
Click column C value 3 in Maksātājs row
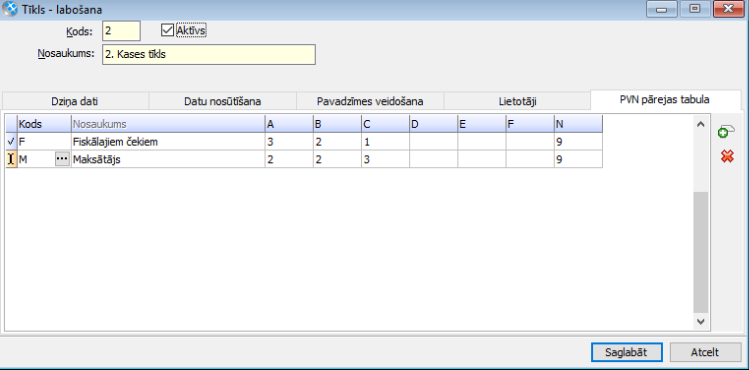tap(385, 159)
